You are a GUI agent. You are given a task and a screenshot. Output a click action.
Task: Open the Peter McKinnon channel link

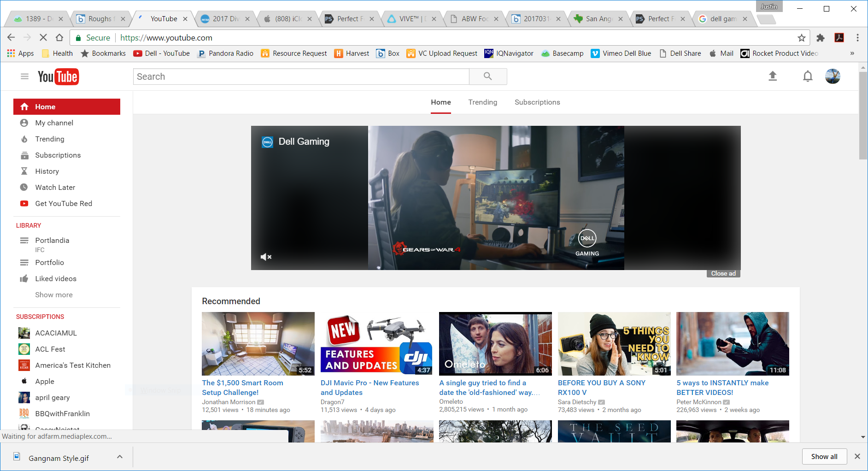tap(699, 402)
